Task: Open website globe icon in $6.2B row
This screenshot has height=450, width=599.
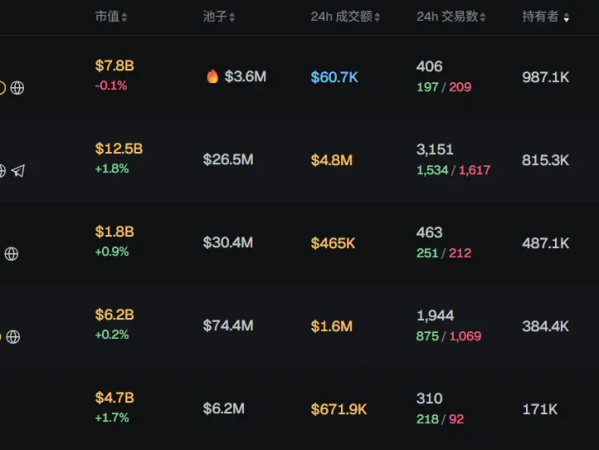Action: (13, 337)
